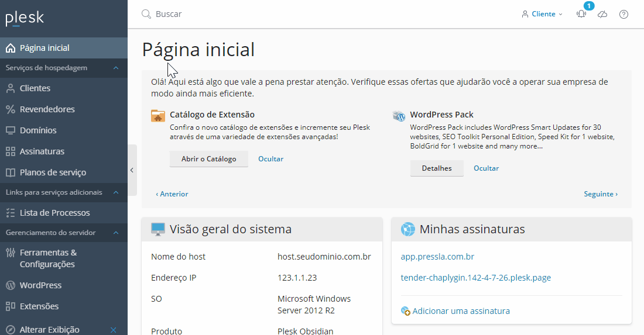The width and height of the screenshot is (644, 335).
Task: Click the Clientes person icon
Action: pos(11,88)
